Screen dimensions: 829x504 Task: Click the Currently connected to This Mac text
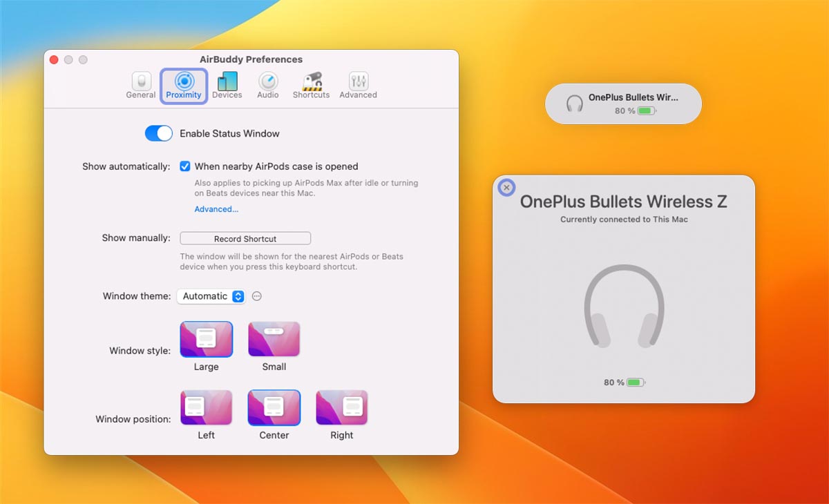624,220
